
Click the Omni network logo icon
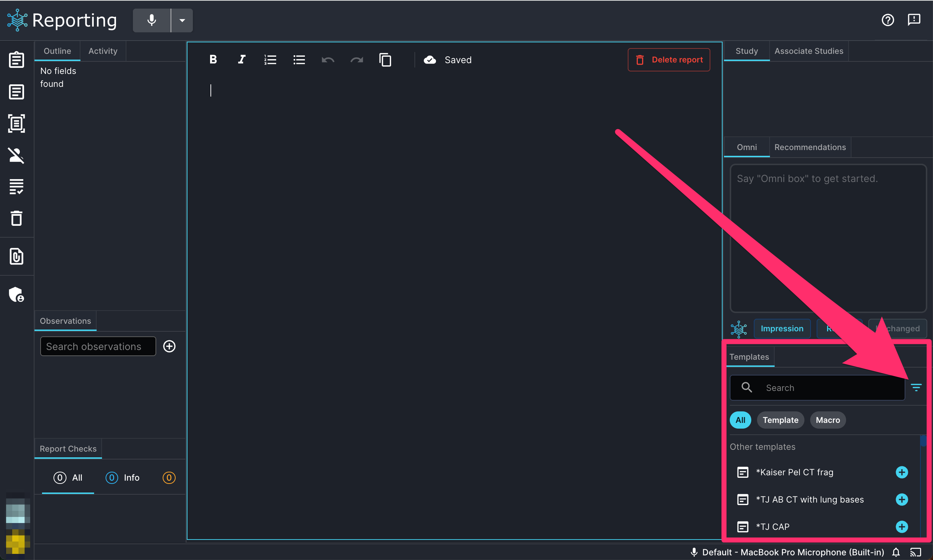(739, 329)
